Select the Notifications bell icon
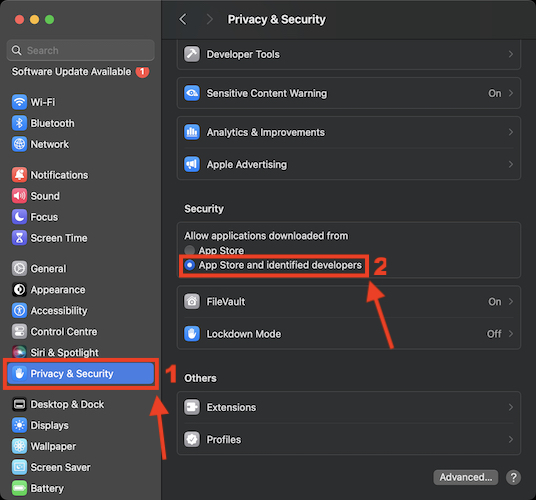The image size is (536, 500). coord(19,175)
